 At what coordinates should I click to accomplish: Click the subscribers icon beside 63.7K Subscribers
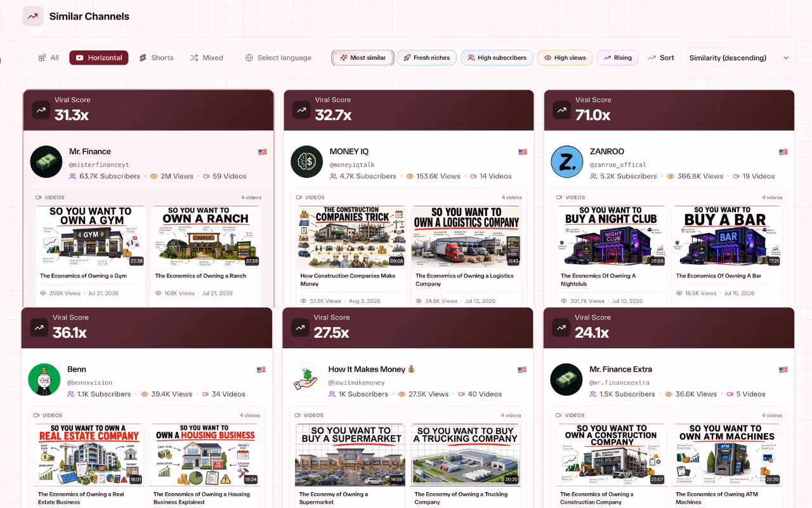coord(73,177)
